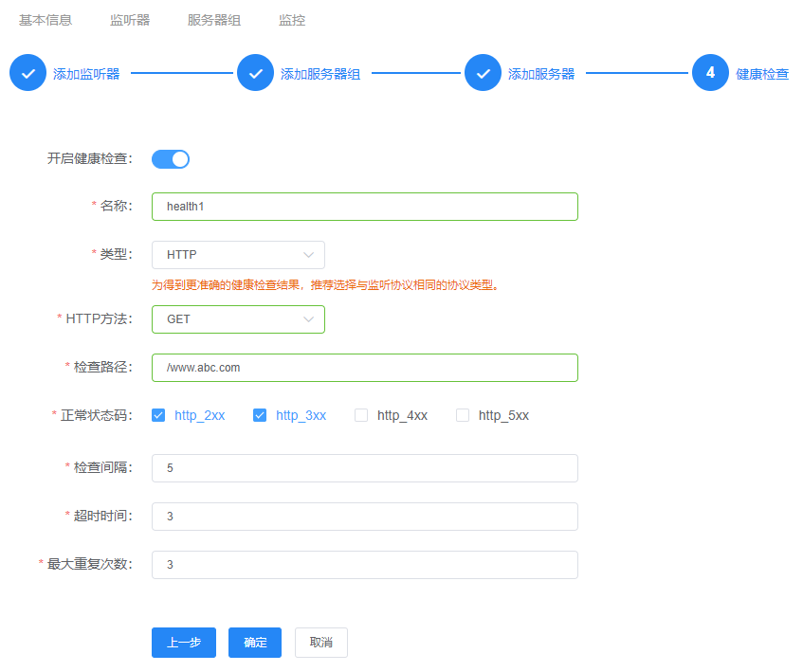The image size is (803, 672).
Task: Open the 监听器 tab
Action: point(130,20)
